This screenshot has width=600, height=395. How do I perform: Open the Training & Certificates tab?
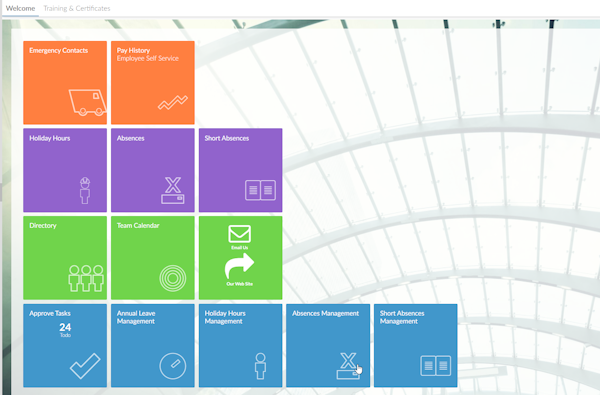pos(77,8)
